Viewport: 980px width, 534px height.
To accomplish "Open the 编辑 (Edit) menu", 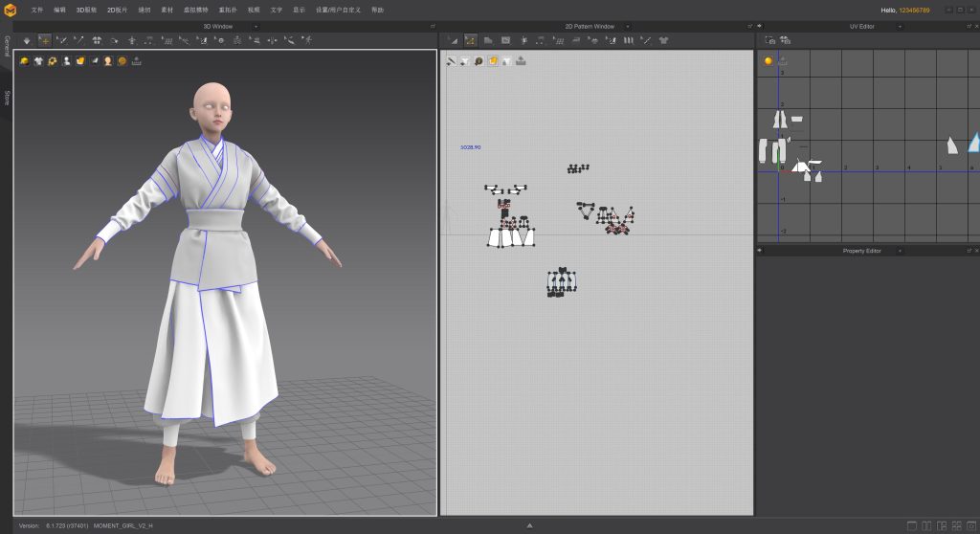I will pos(59,10).
